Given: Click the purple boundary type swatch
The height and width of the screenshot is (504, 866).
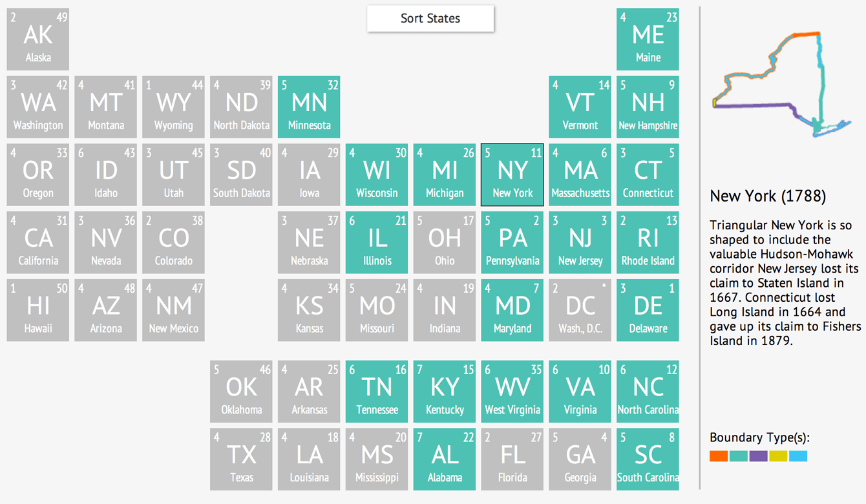Looking at the screenshot, I should (758, 456).
